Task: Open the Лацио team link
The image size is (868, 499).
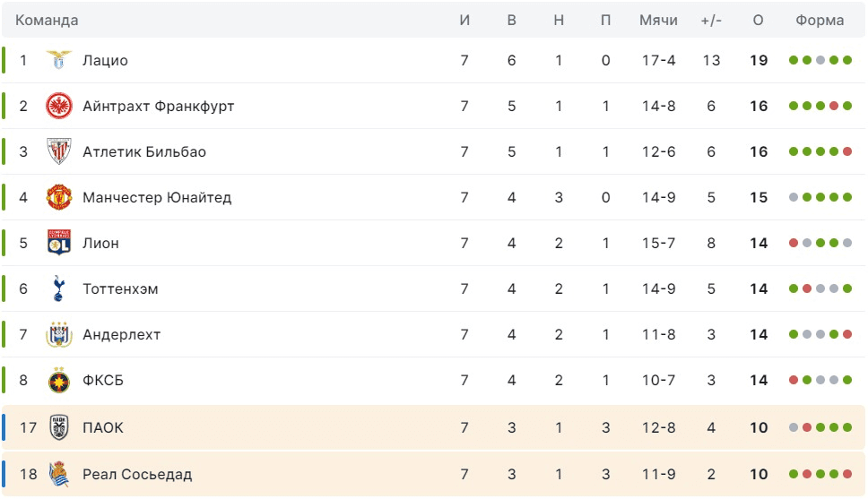Action: tap(105, 61)
